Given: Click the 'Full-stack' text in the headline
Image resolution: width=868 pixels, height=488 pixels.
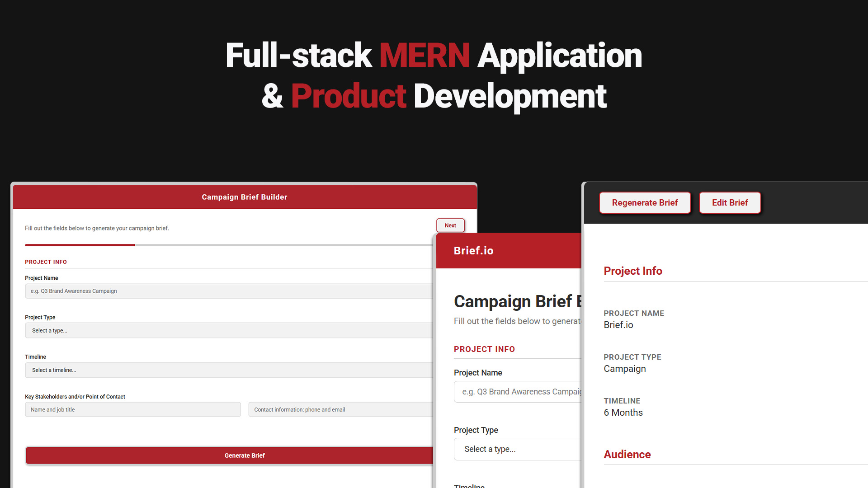Looking at the screenshot, I should click(x=298, y=55).
